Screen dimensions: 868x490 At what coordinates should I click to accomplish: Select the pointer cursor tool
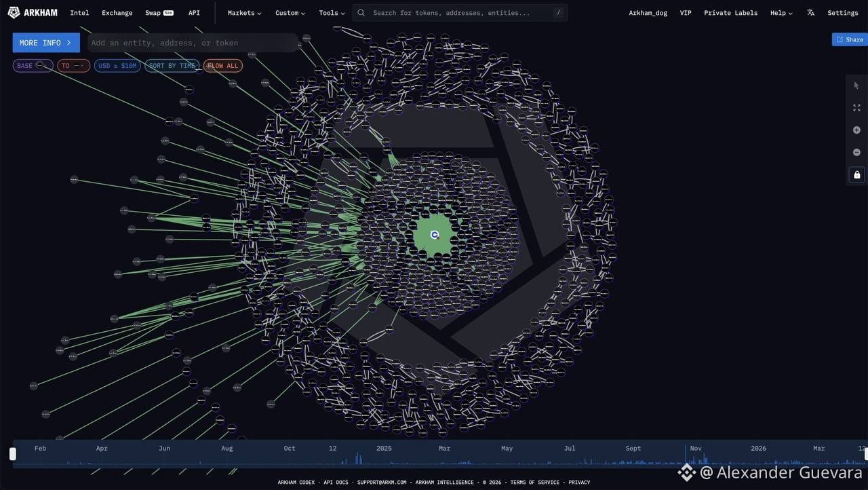point(856,86)
